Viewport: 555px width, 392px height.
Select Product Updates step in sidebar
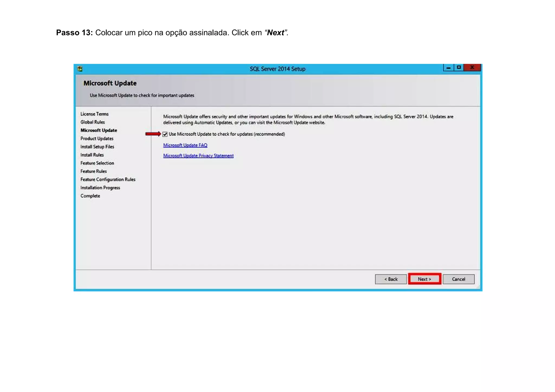click(x=97, y=139)
